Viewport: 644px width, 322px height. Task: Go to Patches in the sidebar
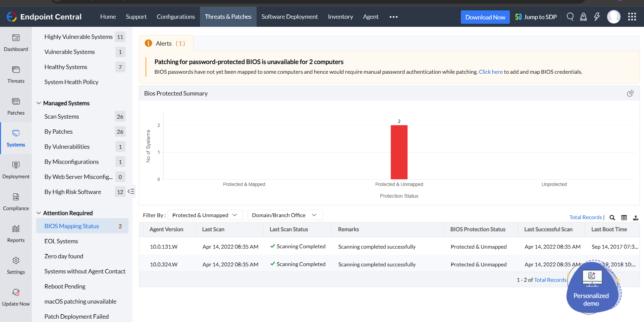click(x=16, y=107)
